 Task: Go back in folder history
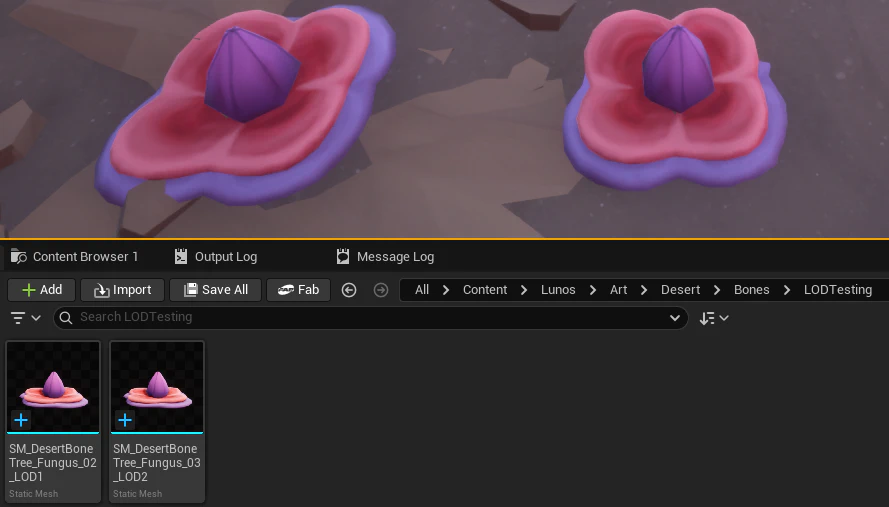click(x=349, y=290)
